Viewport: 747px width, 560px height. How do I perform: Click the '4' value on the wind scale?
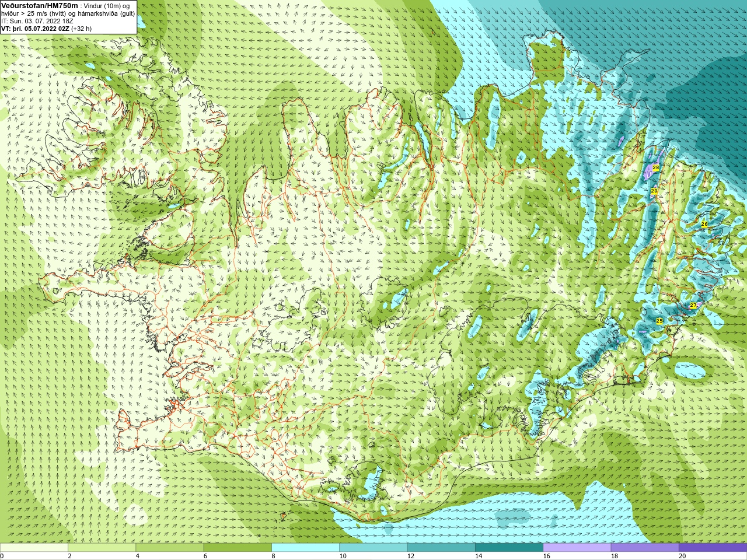138,556
